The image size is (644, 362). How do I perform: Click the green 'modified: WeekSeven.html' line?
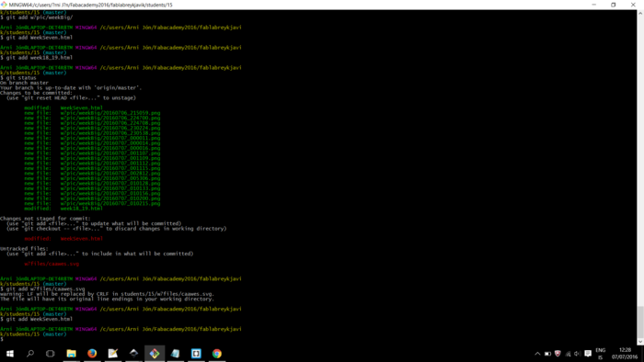(63, 107)
